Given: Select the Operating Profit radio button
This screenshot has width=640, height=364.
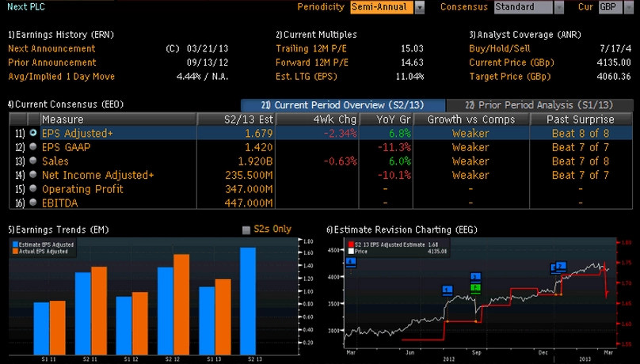Looking at the screenshot, I should click(33, 188).
